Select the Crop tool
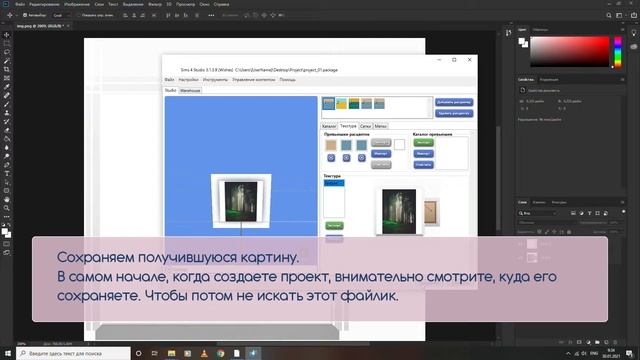The width and height of the screenshot is (640, 360). tap(7, 69)
